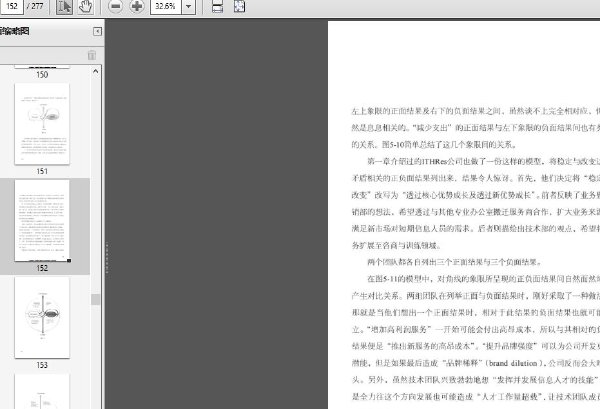Activate the hand pan tool

point(85,7)
